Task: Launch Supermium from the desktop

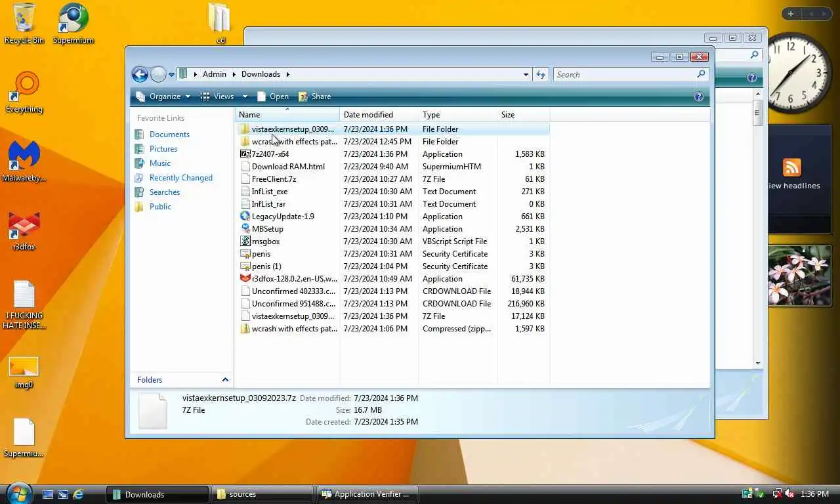Action: point(73,23)
